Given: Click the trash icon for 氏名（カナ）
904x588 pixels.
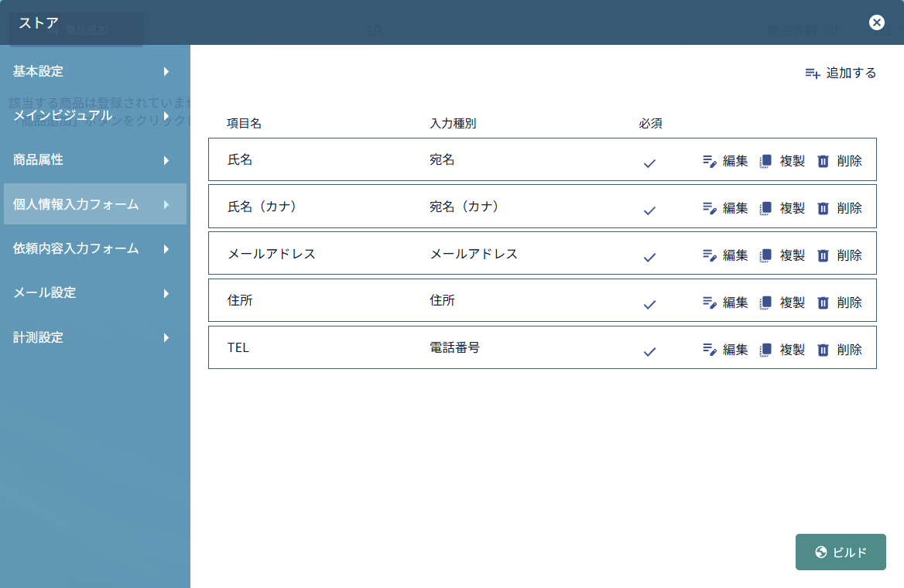Looking at the screenshot, I should click(824, 209).
